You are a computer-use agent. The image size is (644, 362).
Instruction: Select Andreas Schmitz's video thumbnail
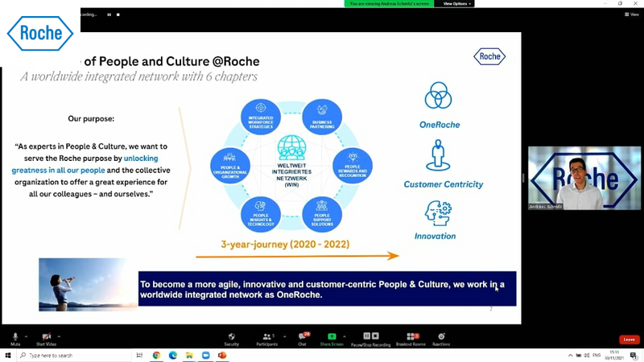(x=584, y=178)
